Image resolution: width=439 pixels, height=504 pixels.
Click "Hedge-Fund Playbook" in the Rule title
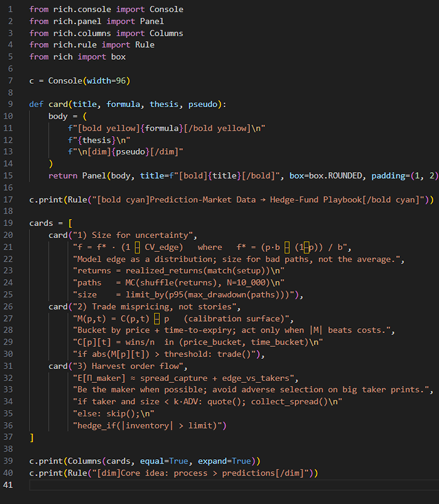coord(316,200)
